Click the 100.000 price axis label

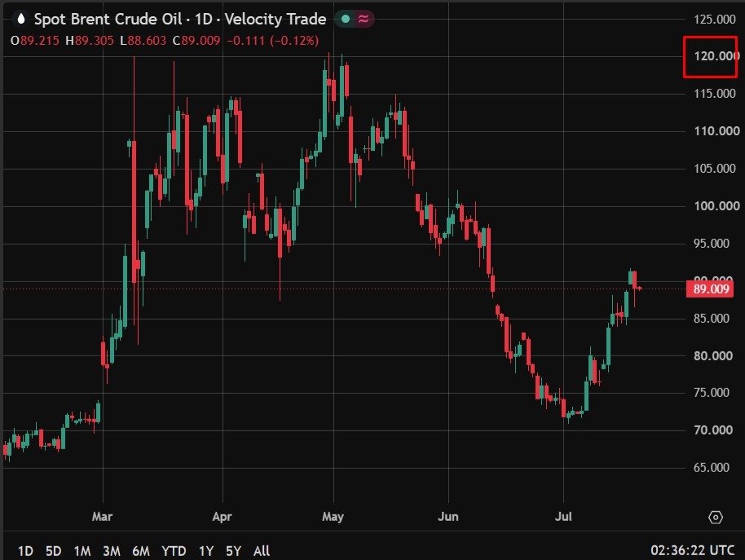pyautogui.click(x=716, y=206)
